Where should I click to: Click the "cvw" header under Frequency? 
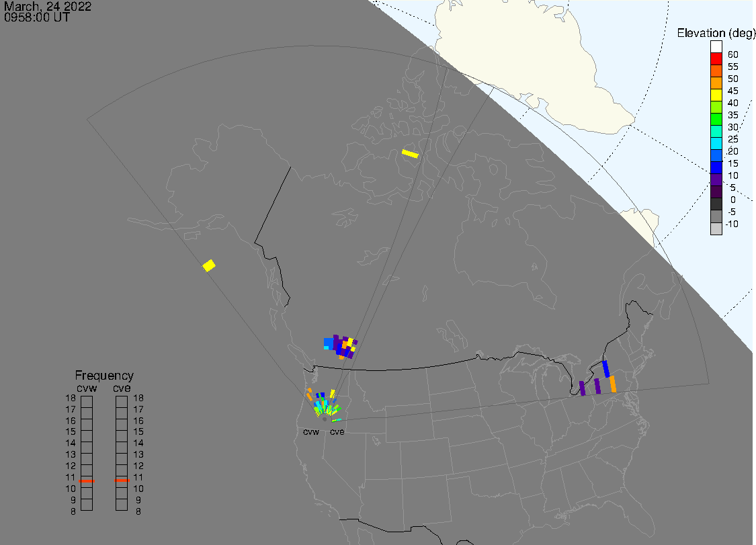coord(87,388)
